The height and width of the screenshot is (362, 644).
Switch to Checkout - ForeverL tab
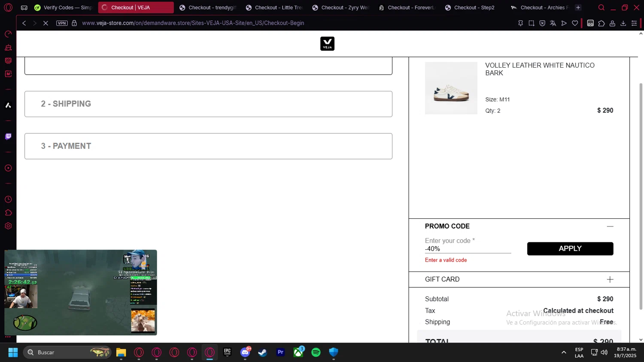(407, 8)
